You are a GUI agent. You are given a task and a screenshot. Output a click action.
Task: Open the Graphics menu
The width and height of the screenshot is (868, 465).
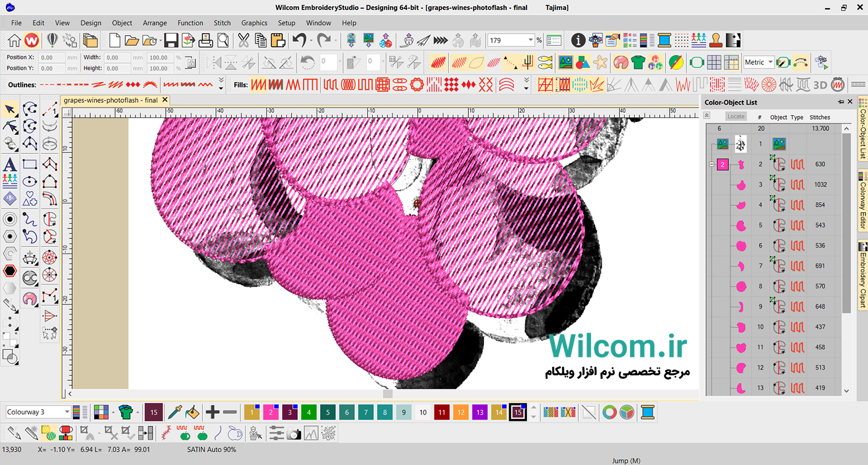pos(254,23)
